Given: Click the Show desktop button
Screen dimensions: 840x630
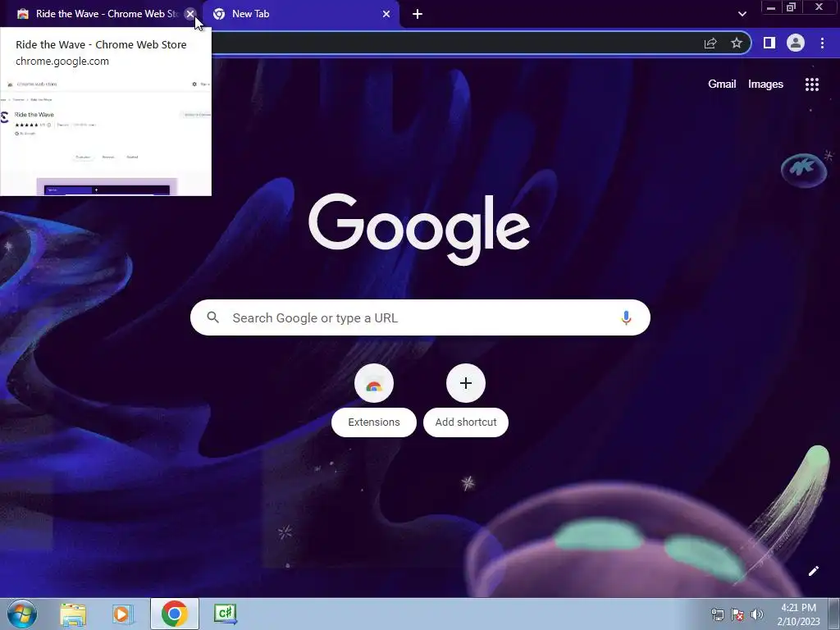Looking at the screenshot, I should tap(834, 614).
